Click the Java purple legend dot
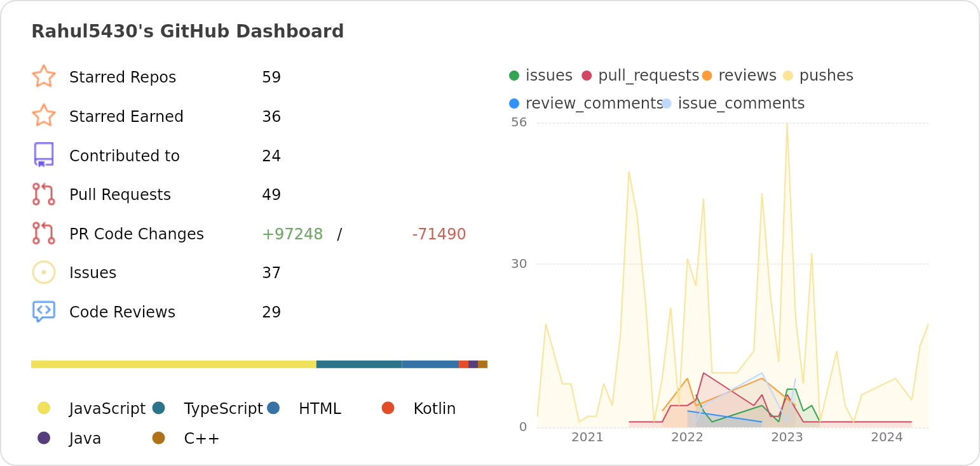980x466 pixels. click(x=44, y=437)
